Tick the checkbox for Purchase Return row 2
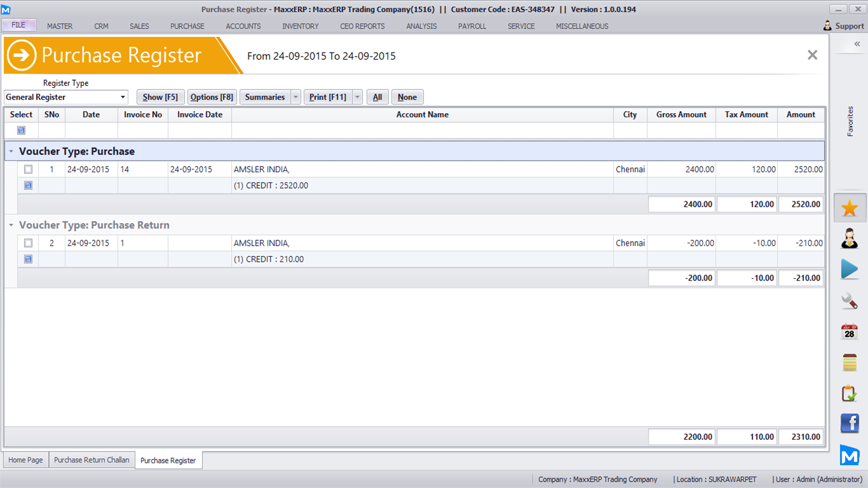 [28, 243]
